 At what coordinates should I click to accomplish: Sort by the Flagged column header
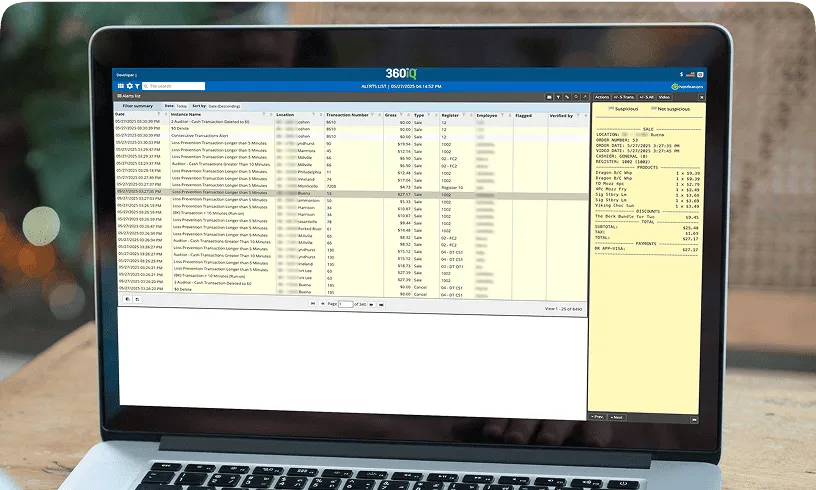click(524, 116)
